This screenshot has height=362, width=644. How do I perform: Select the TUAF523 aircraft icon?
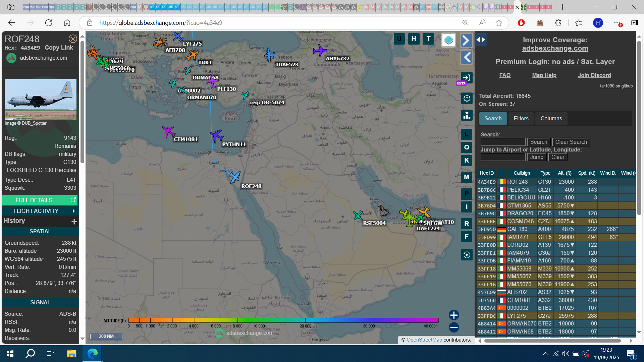(x=269, y=55)
